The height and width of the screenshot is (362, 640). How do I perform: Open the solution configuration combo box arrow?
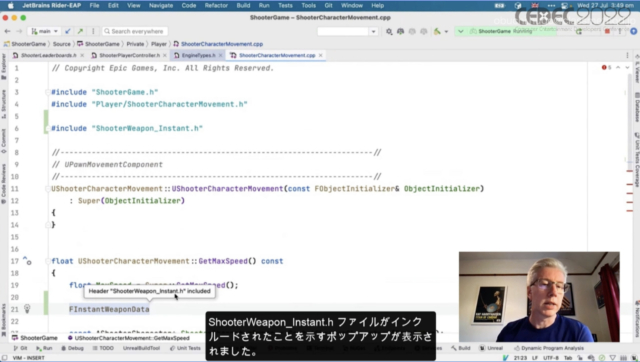point(373,31)
